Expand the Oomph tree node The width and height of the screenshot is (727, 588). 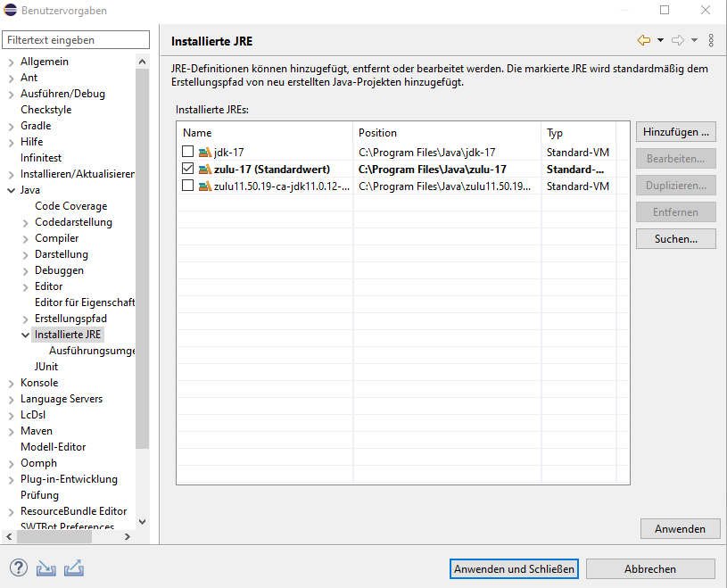(11, 464)
